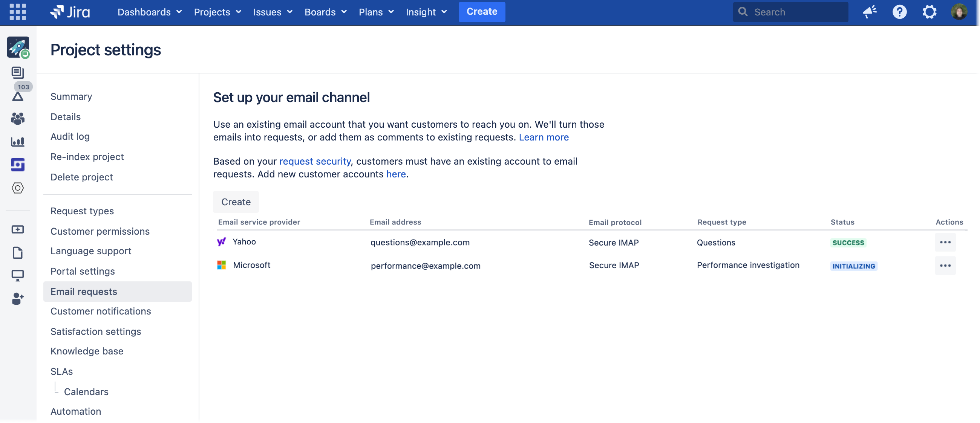Click the search magnifier icon

[x=742, y=12]
